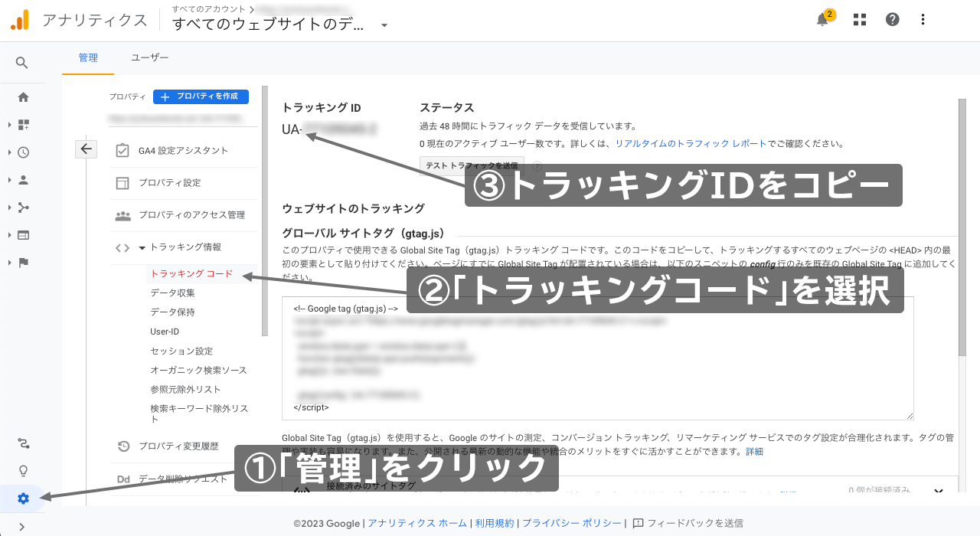Open the account property selector dropdown

[x=383, y=24]
